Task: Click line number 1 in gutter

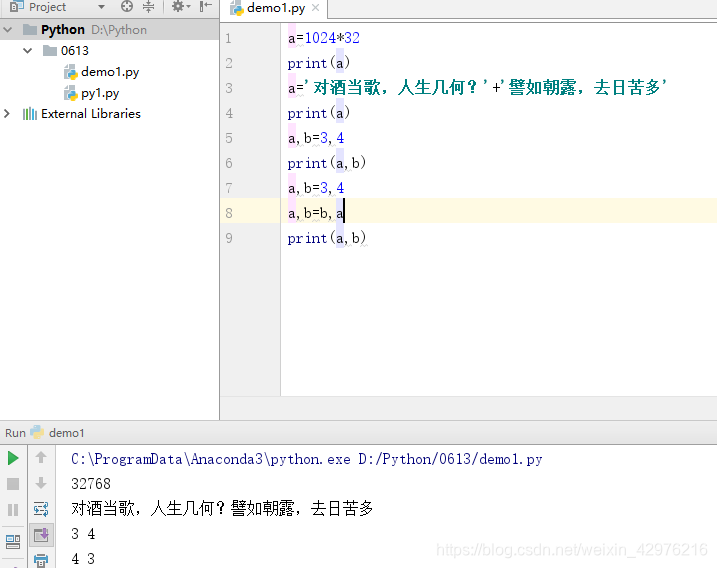Action: point(228,38)
